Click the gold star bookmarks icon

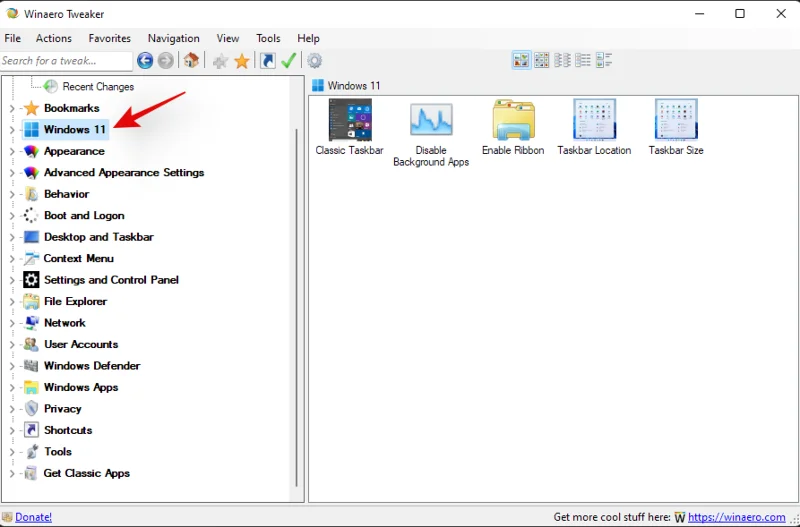click(242, 61)
